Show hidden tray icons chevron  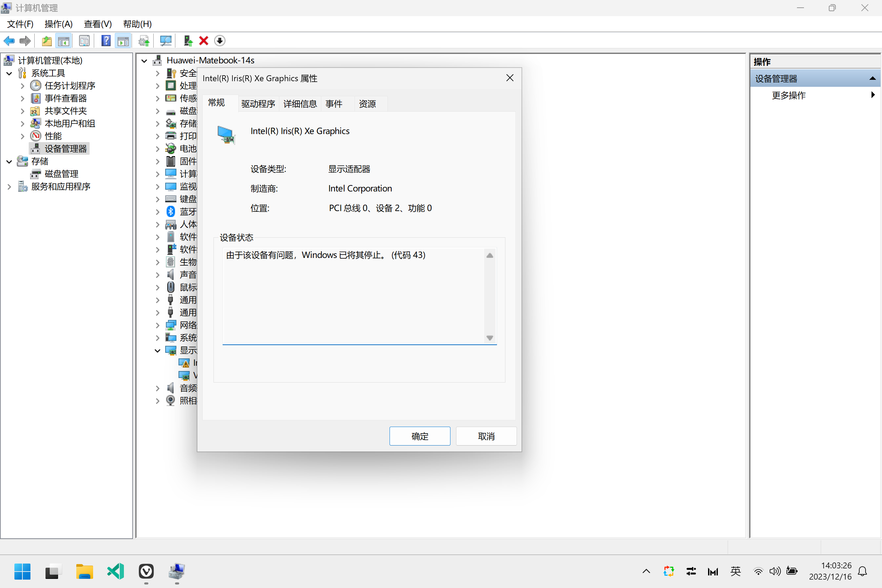click(646, 572)
